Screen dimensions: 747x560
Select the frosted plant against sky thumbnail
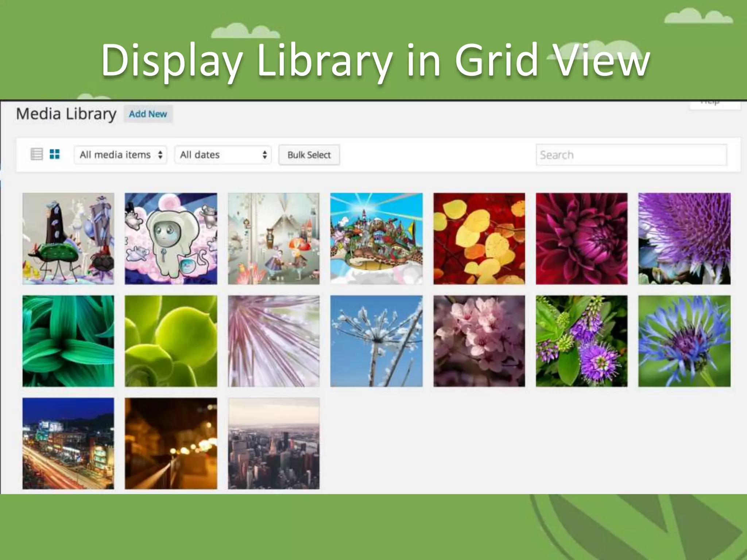[376, 341]
